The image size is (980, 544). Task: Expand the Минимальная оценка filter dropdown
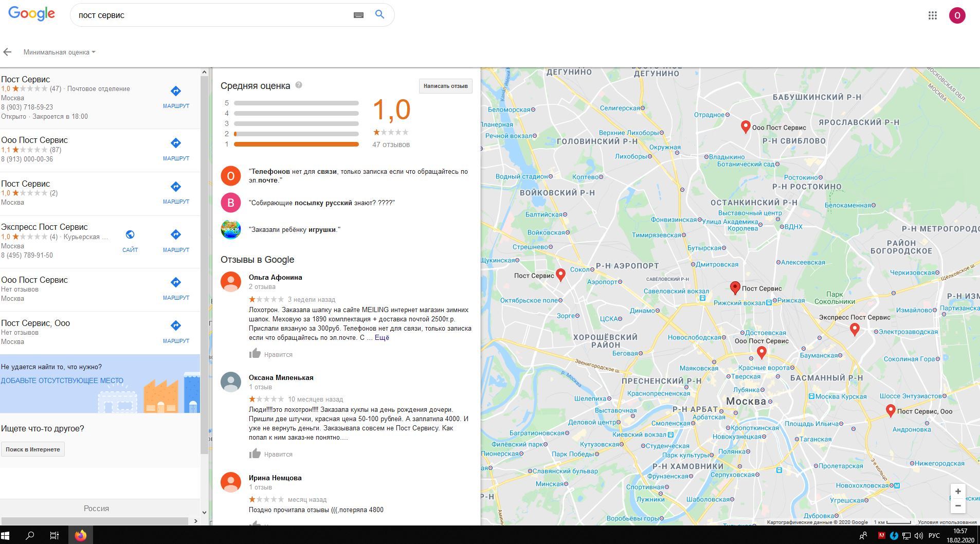pos(59,52)
